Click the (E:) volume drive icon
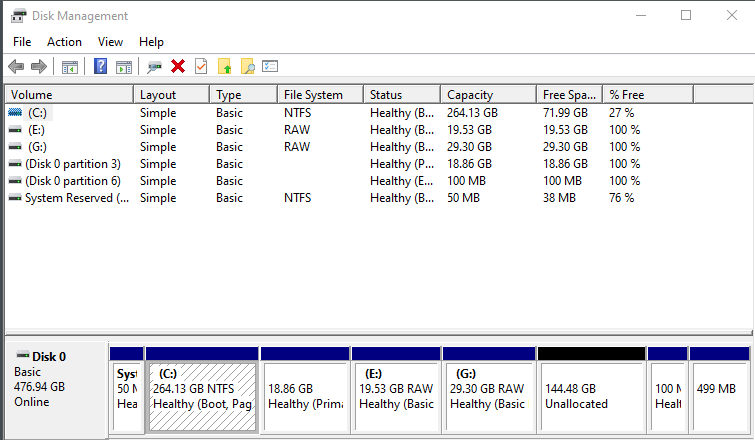755x440 pixels. 15,129
